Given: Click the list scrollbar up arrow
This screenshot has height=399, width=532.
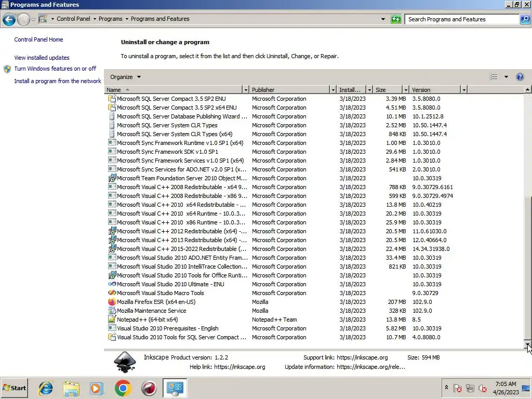Looking at the screenshot, I should pos(527,90).
